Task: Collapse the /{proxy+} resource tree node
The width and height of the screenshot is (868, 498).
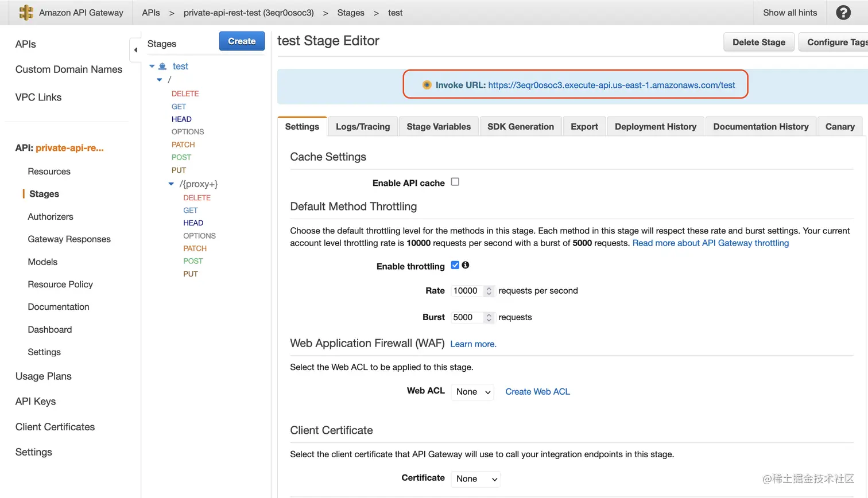Action: coord(171,184)
